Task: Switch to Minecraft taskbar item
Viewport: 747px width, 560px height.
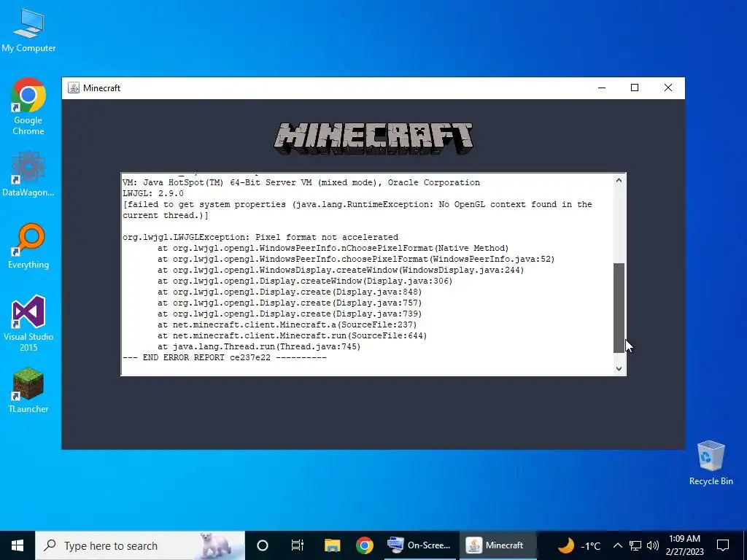Action: (x=498, y=545)
